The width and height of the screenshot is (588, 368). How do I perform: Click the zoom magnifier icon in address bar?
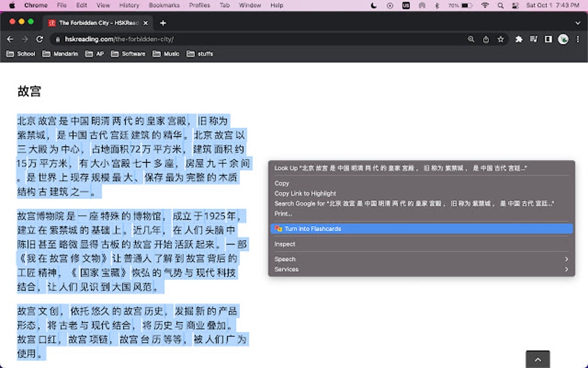point(471,39)
